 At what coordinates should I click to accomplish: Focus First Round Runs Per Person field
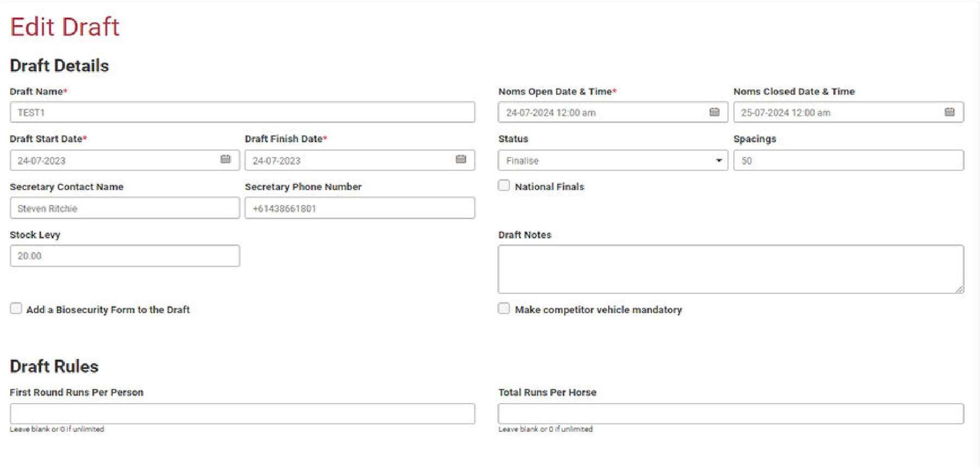(x=242, y=413)
